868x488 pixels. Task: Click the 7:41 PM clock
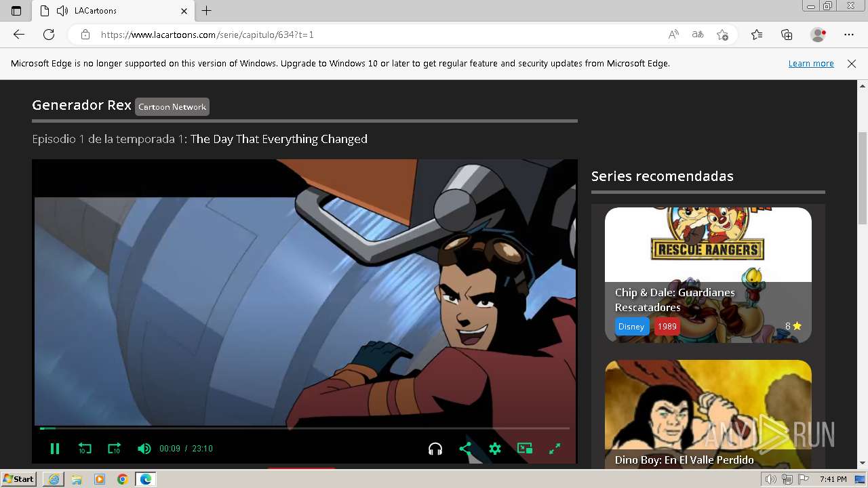tap(833, 479)
